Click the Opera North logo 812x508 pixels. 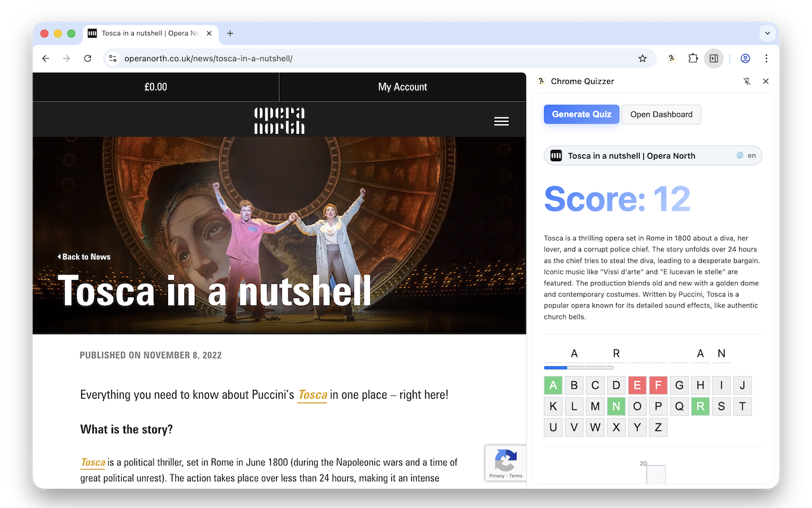279,121
